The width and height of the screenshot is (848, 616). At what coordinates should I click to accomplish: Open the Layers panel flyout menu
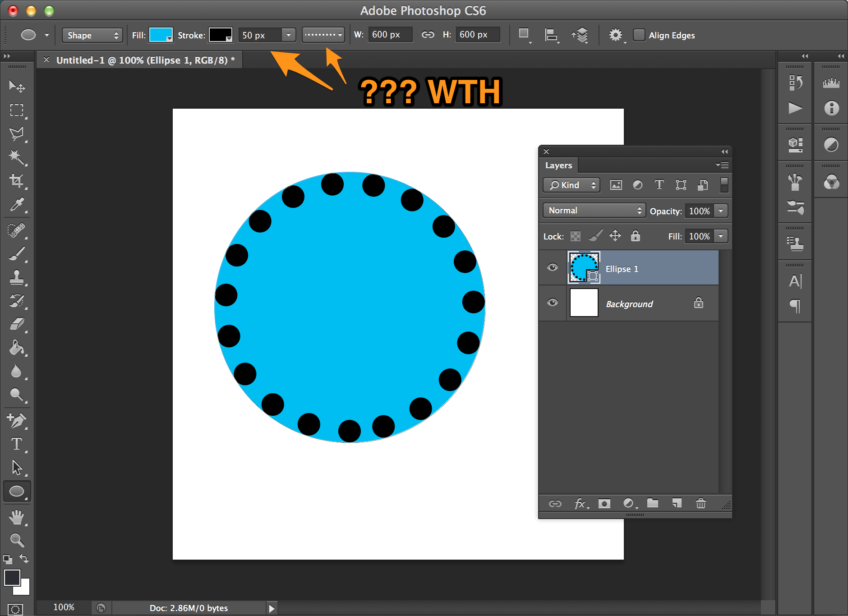coord(722,165)
